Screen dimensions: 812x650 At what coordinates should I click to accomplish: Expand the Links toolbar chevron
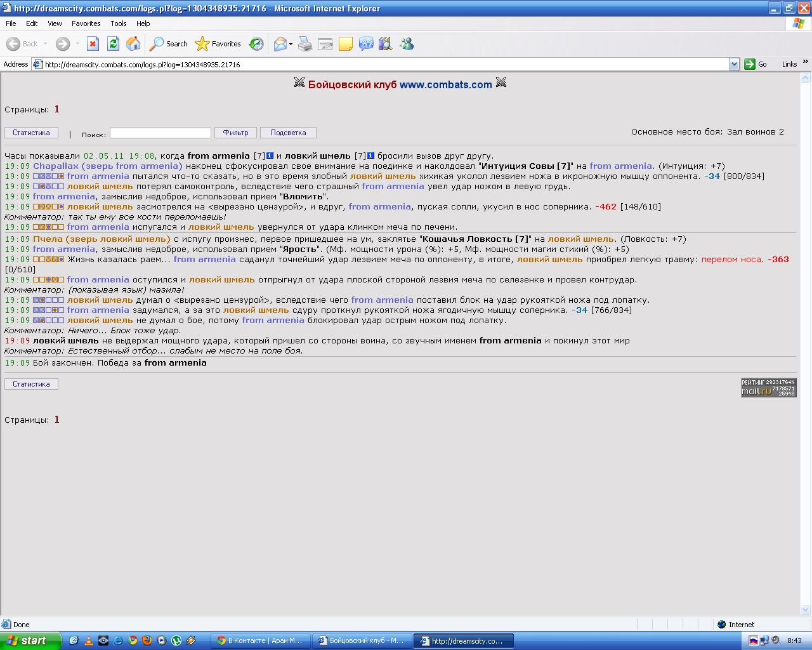(x=806, y=63)
